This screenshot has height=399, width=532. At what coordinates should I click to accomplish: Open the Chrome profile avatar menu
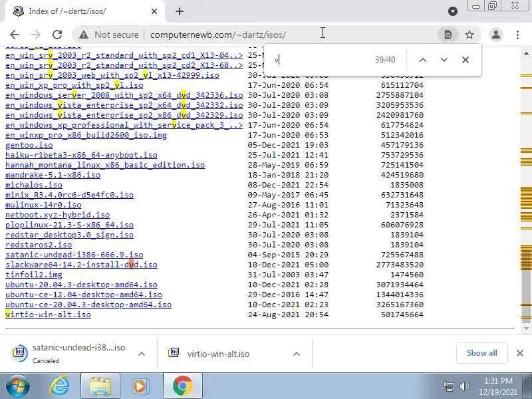[x=495, y=35]
